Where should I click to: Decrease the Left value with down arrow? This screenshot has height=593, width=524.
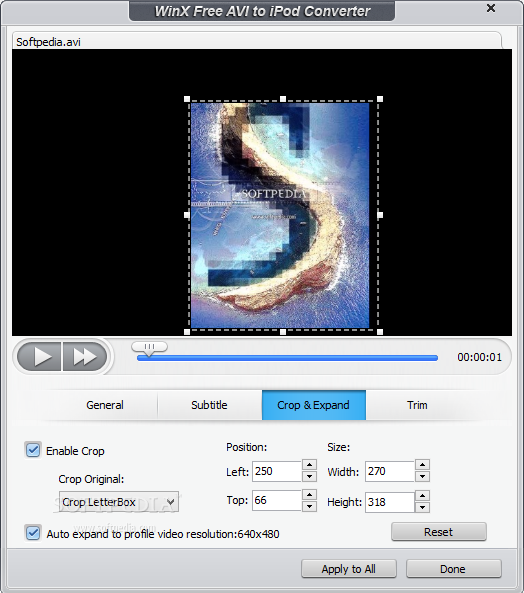coord(309,477)
